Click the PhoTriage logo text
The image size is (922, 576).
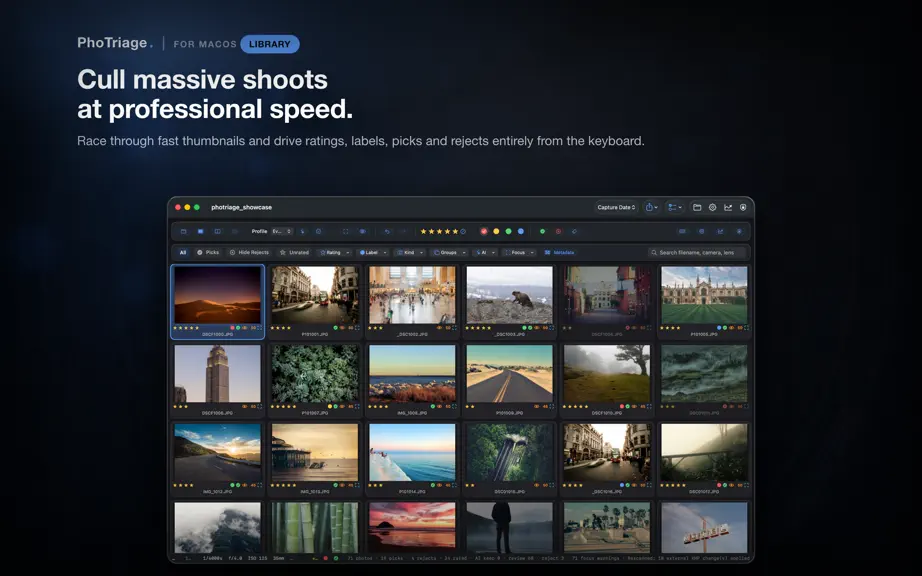pos(115,43)
